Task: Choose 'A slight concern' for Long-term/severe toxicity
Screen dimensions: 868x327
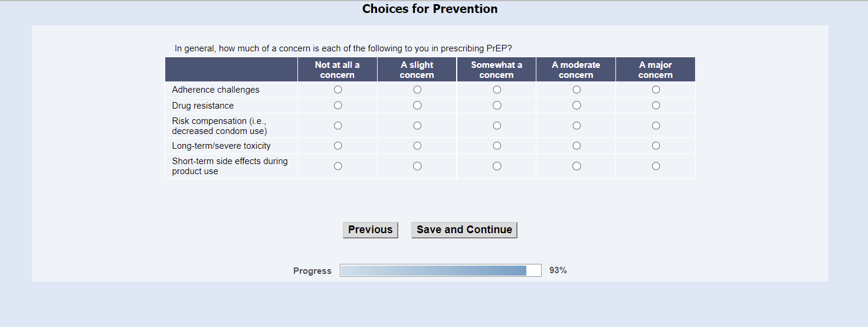Action: pyautogui.click(x=417, y=146)
